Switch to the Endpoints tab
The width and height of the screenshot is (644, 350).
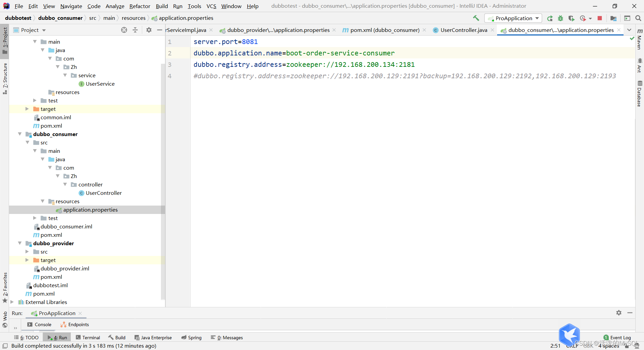point(75,324)
